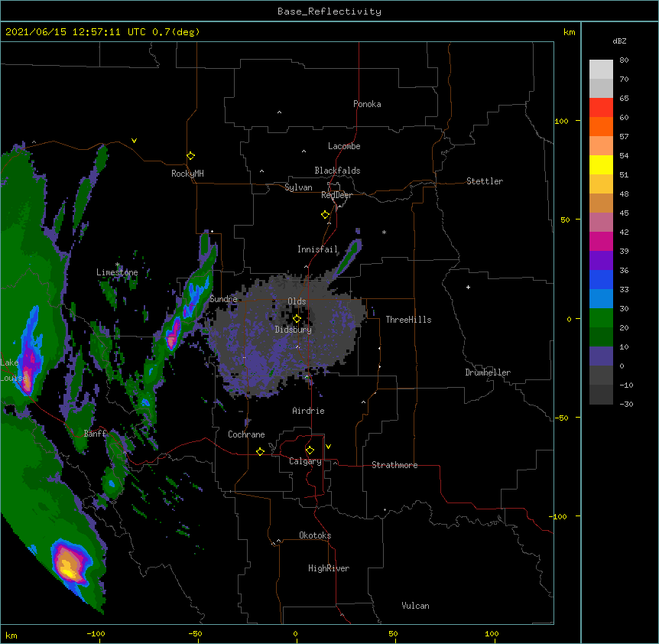Click the magenta storm core southwest of Sundre
The image size is (659, 644).
click(x=172, y=340)
